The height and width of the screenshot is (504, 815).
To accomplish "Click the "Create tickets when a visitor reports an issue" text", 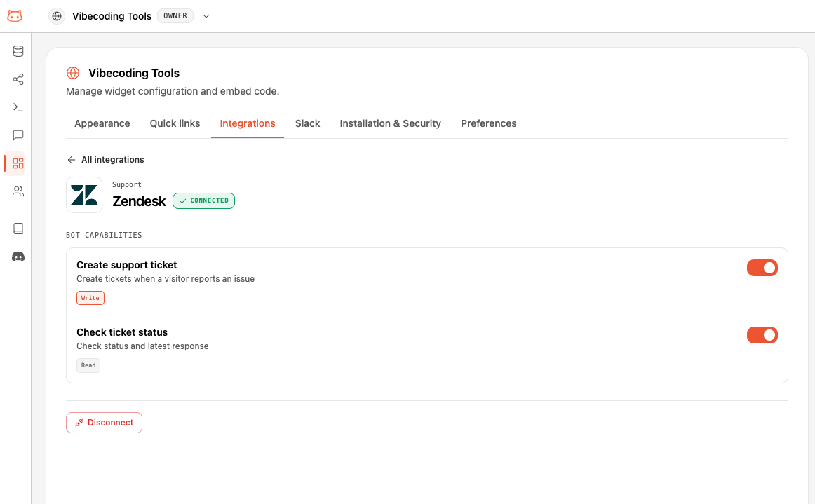I will (166, 279).
